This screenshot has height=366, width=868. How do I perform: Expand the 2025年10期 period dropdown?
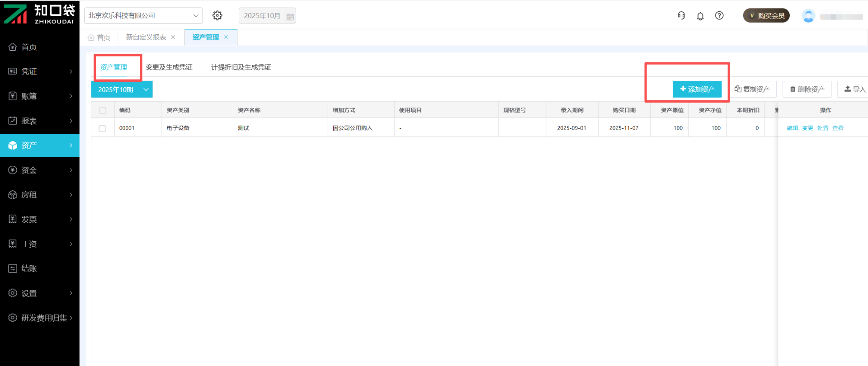click(146, 89)
